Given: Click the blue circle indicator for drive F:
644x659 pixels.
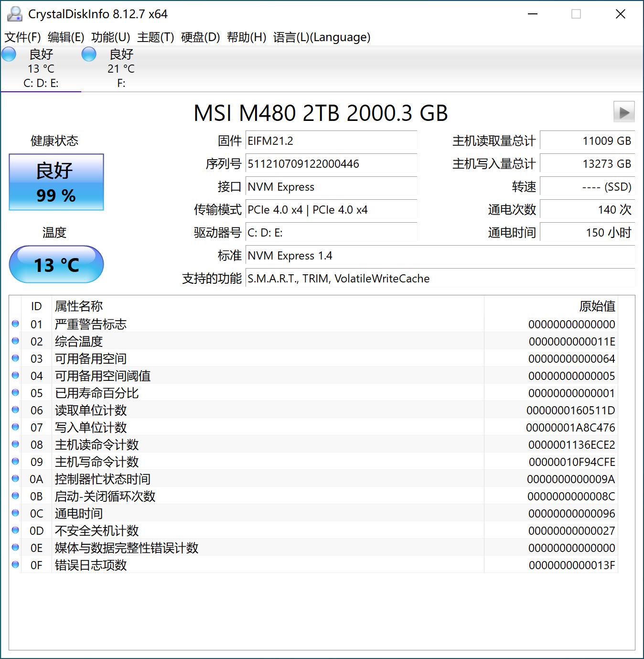Looking at the screenshot, I should (x=89, y=54).
